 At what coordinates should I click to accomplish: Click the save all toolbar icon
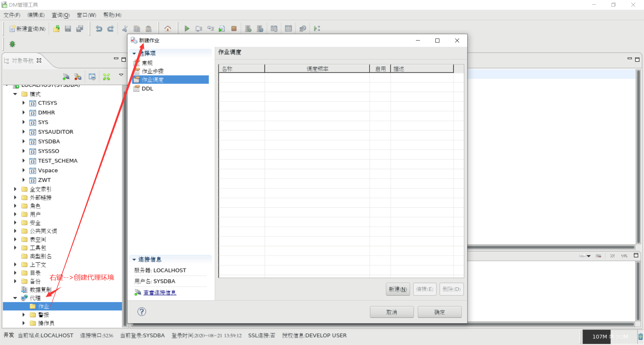(80, 29)
